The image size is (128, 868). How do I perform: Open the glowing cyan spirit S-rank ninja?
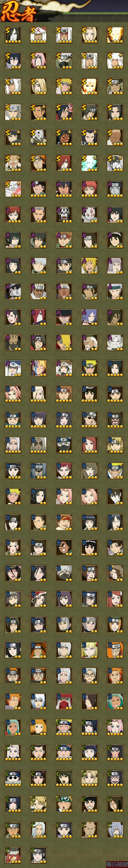90,163
